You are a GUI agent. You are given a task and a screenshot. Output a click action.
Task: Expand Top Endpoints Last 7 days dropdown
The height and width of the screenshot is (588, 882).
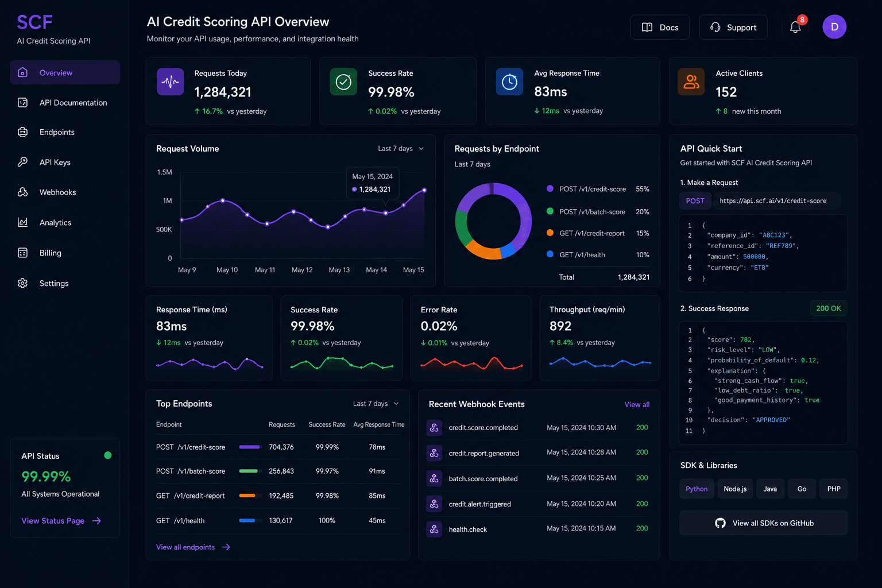(x=376, y=404)
